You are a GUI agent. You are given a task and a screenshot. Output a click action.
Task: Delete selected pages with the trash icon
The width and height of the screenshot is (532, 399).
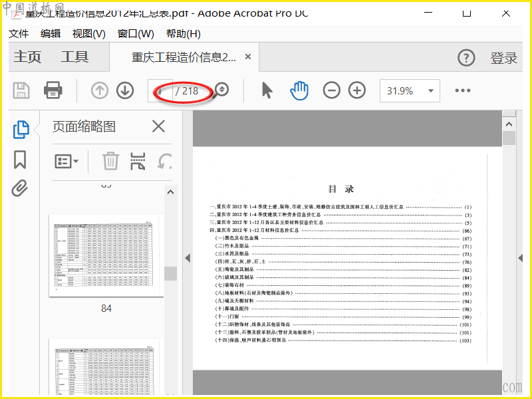110,161
